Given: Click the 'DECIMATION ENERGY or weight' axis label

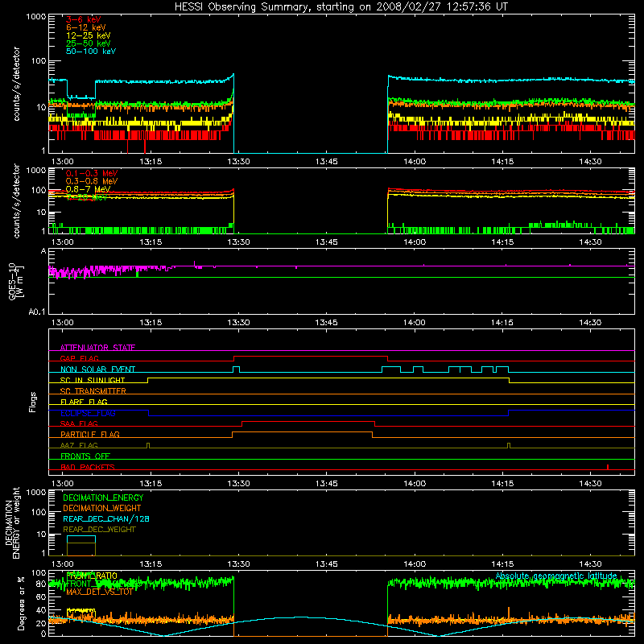Looking at the screenshot, I should pos(12,523).
